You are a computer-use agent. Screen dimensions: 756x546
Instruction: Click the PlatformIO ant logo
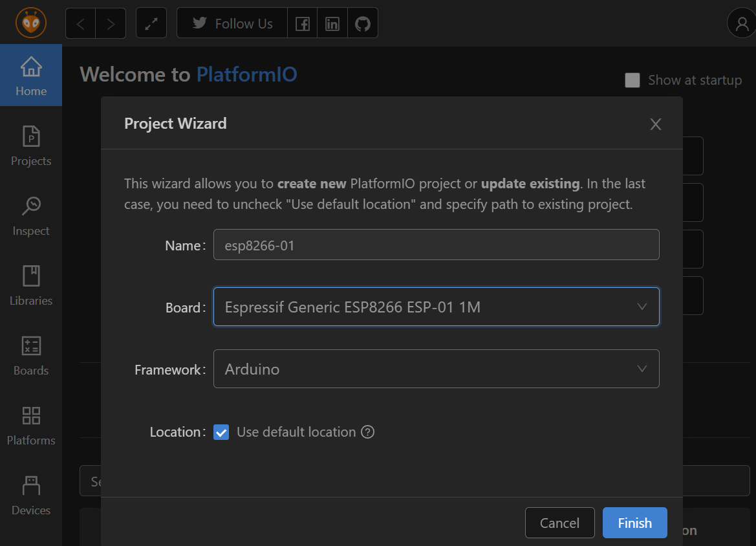pyautogui.click(x=31, y=23)
